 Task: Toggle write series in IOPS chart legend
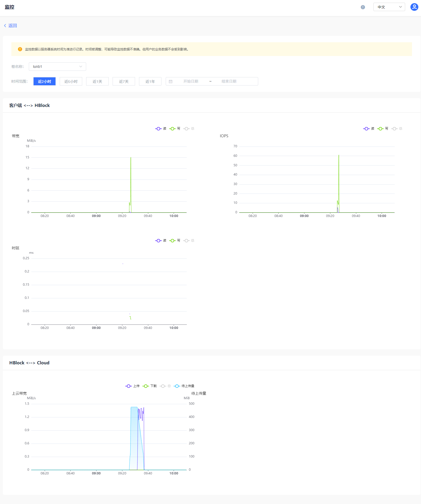[x=383, y=129]
